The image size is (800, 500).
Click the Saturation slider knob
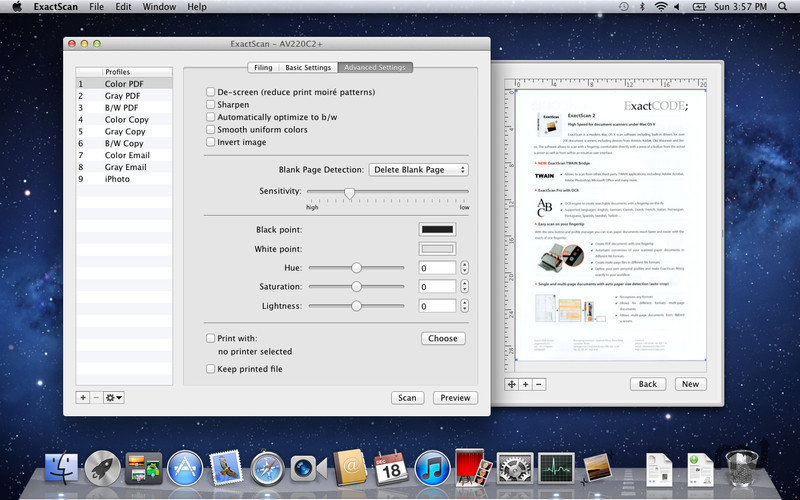coord(356,287)
